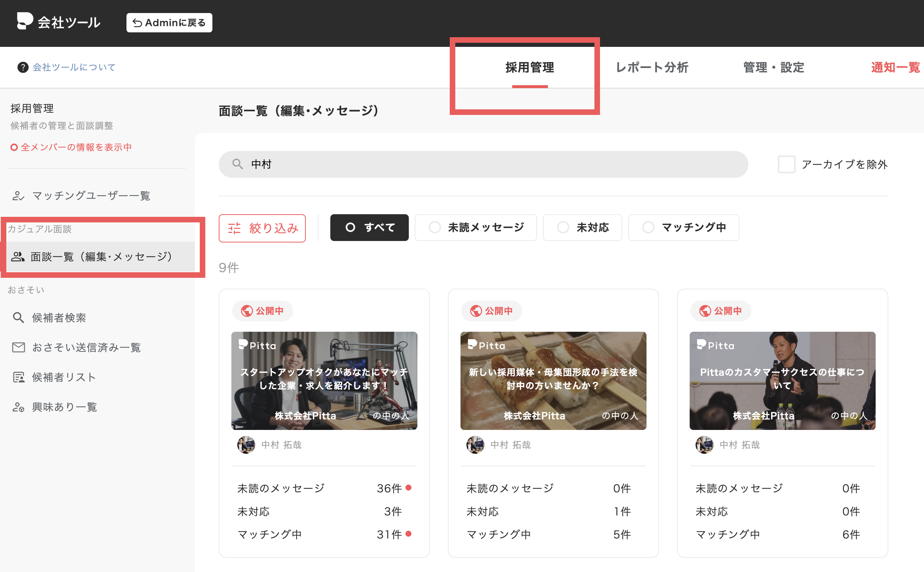Click the 会社ツール logo icon
This screenshot has width=924, height=572.
pos(25,21)
